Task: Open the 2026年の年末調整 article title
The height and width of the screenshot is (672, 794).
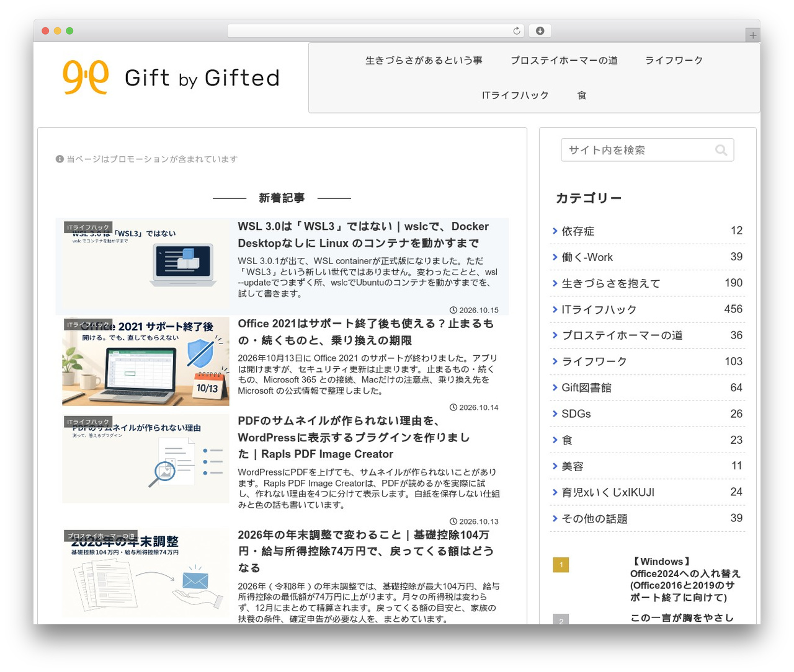Action: (x=366, y=551)
